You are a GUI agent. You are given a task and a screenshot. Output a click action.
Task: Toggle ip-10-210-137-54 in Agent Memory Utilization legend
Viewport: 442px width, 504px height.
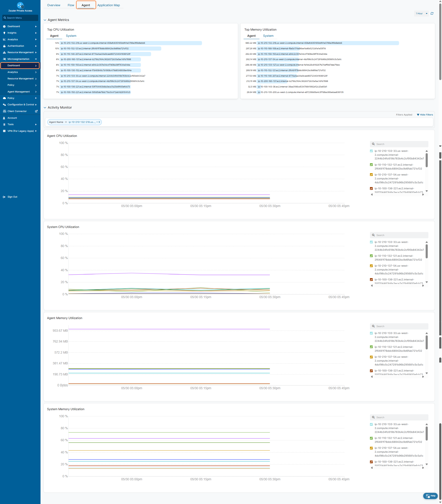371,357
